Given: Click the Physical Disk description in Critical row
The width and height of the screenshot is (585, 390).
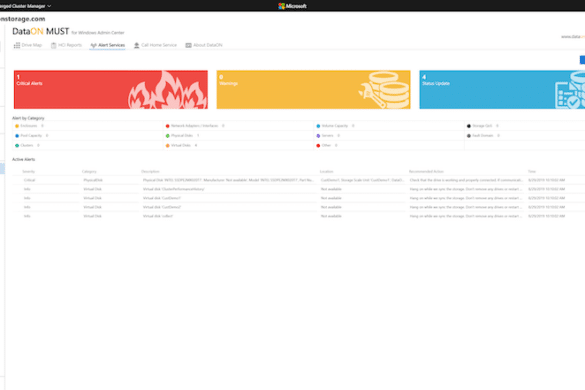Looking at the screenshot, I should pyautogui.click(x=228, y=180).
